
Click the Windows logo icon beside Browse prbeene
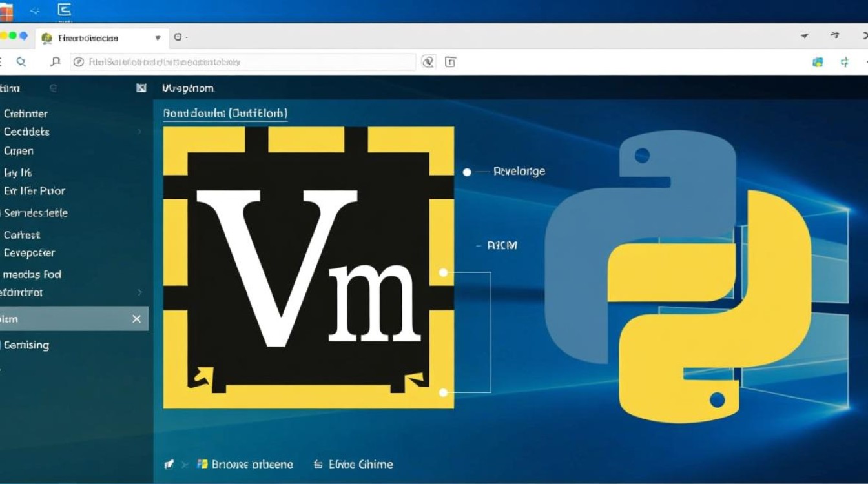tap(201, 464)
